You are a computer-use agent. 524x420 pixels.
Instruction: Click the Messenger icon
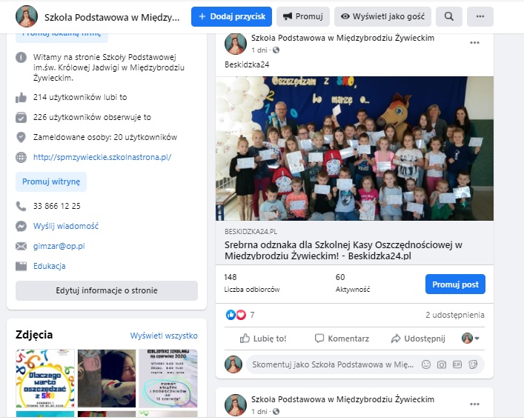[21, 226]
